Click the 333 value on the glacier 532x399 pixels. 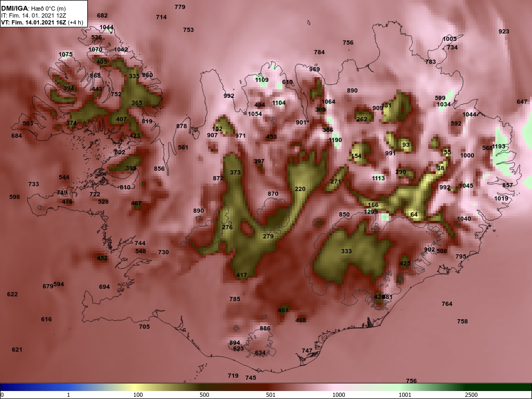coord(346,251)
